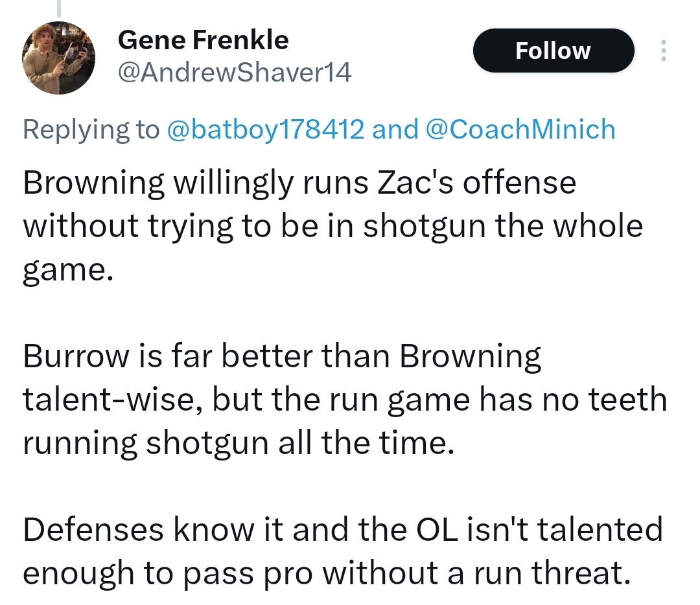700x605 pixels.
Task: Click the line "Burrow is far better than Browning"
Action: (x=282, y=356)
